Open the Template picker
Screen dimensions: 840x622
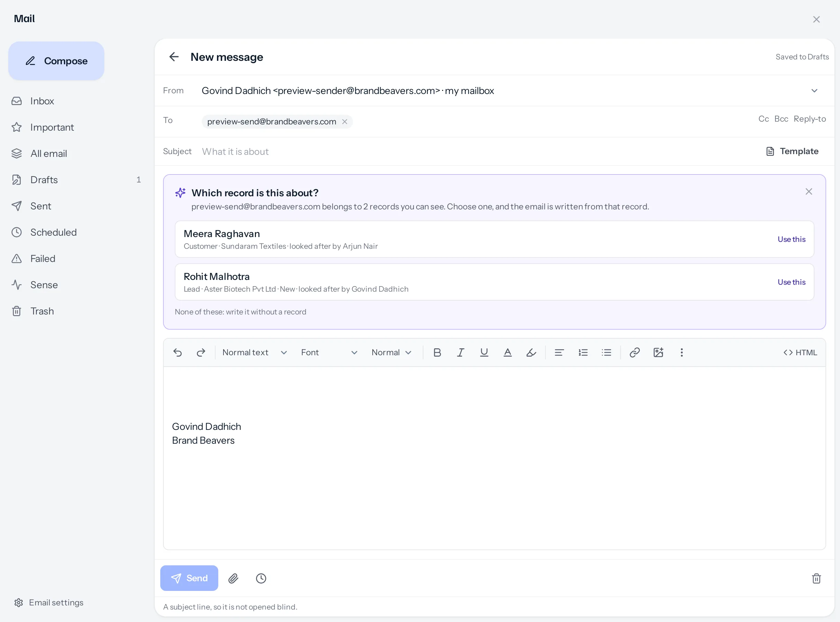coord(792,151)
